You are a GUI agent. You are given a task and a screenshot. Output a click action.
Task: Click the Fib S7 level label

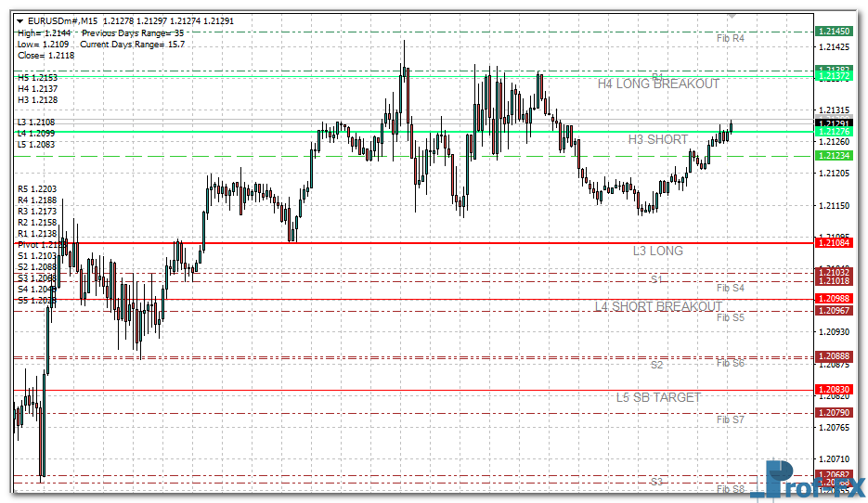point(731,419)
